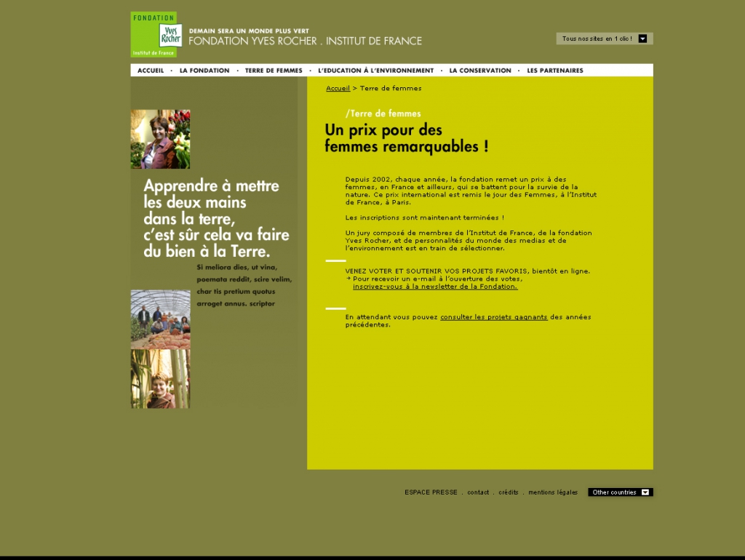Screen dimensions: 745x560
Task: Click the '/Terre de femmes' section title
Action: 383,113
